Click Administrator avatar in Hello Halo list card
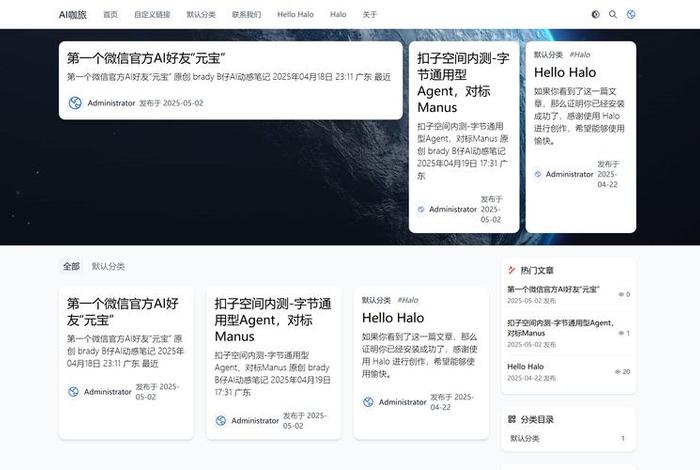 (x=368, y=402)
